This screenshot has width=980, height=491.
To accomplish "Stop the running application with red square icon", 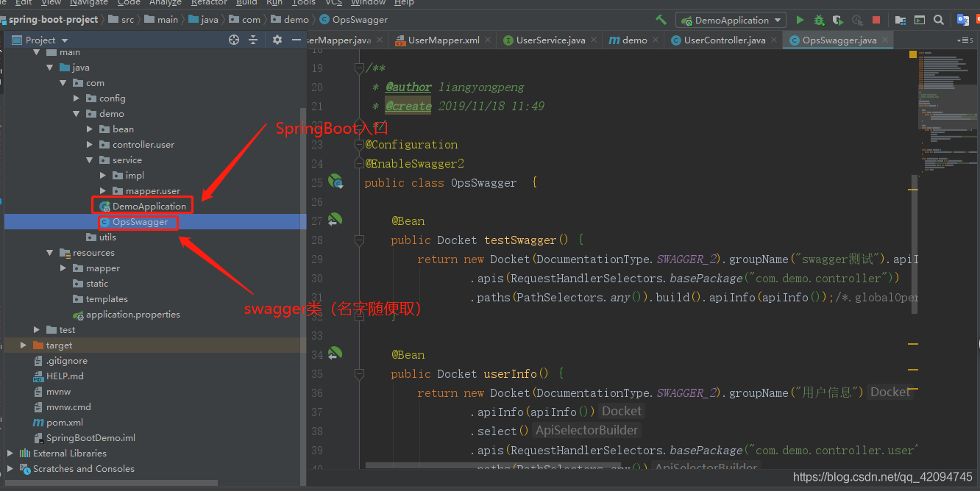I will 876,20.
